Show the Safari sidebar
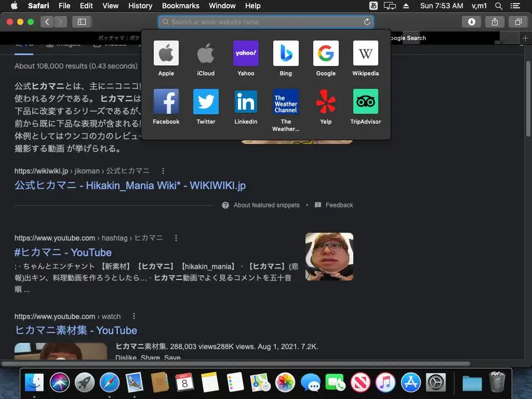 [x=82, y=22]
